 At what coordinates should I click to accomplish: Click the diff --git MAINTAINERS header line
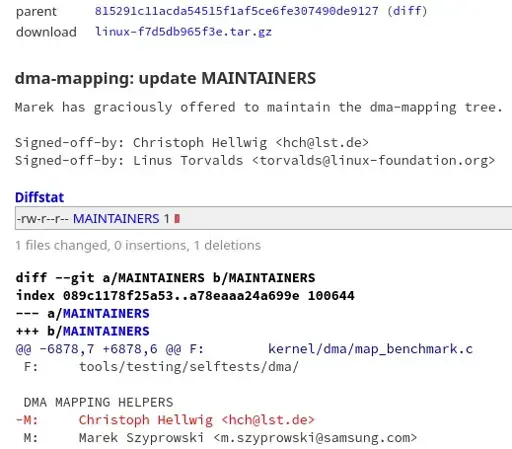pyautogui.click(x=165, y=278)
